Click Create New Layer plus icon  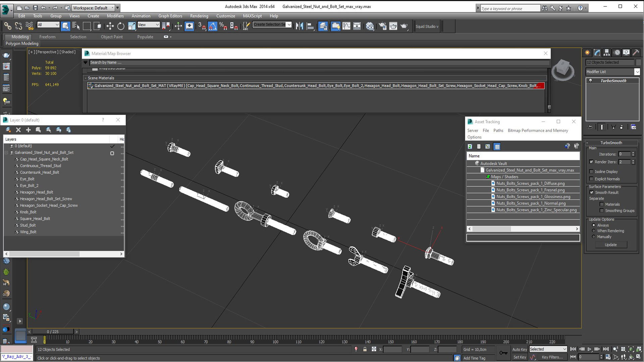coord(29,130)
